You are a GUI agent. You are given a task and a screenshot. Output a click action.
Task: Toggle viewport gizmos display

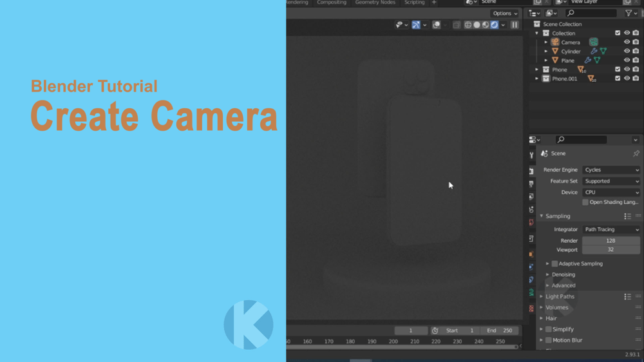pyautogui.click(x=416, y=25)
